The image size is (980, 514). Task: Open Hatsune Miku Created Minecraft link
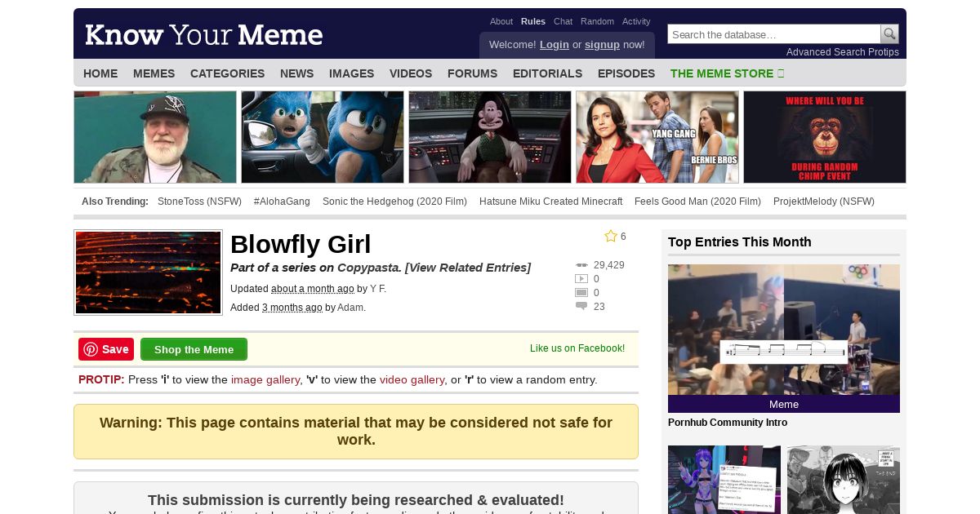pyautogui.click(x=550, y=202)
